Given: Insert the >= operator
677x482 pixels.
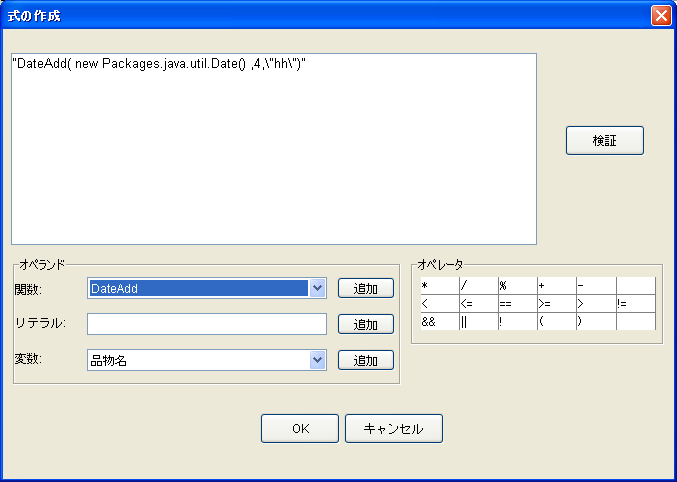Looking at the screenshot, I should (557, 304).
